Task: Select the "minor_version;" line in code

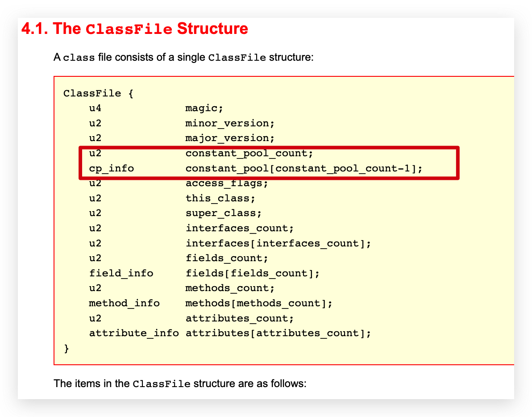Action: pyautogui.click(x=230, y=123)
